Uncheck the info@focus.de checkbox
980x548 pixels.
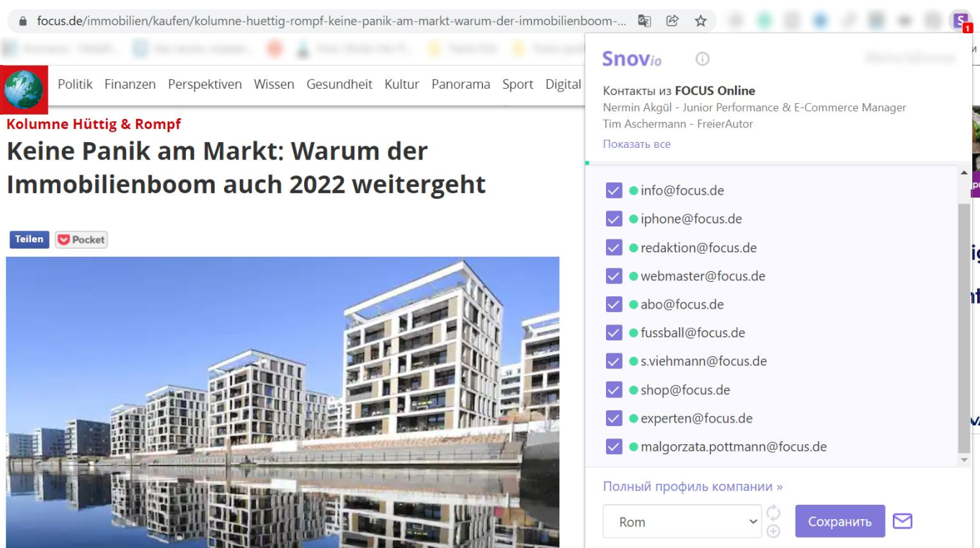614,190
